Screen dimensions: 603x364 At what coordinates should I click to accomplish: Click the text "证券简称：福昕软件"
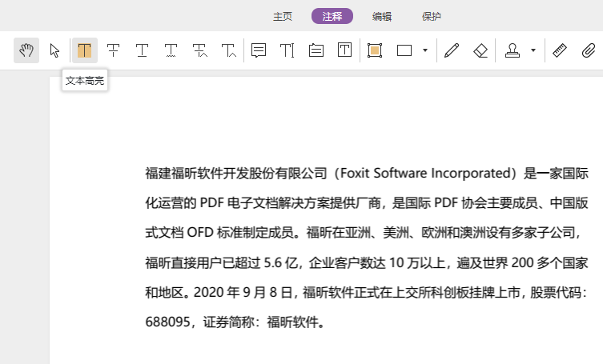click(261, 322)
